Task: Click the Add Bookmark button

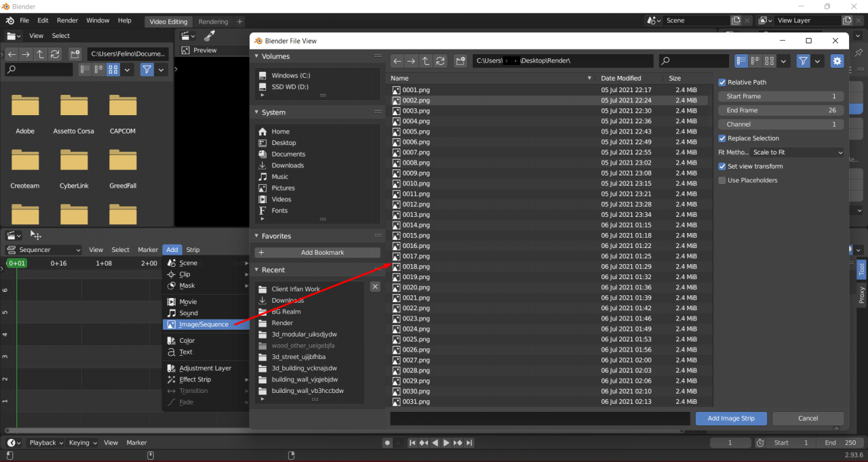Action: coord(317,253)
